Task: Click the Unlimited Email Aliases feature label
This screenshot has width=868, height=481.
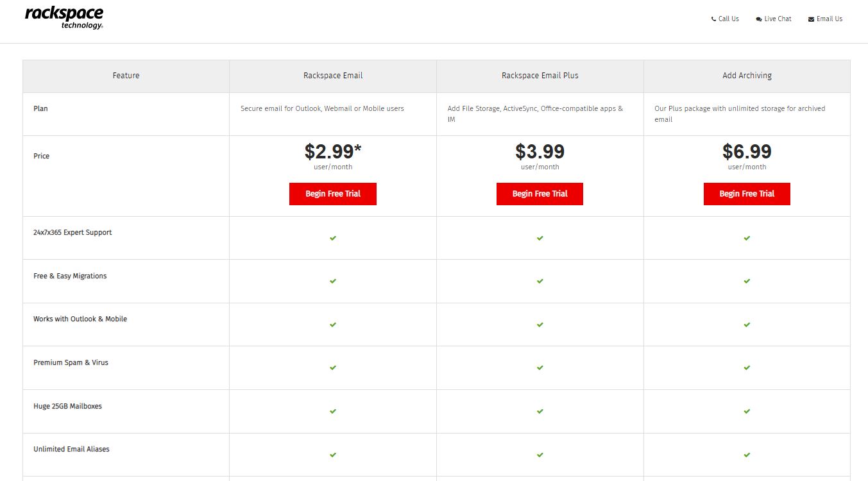Action: pyautogui.click(x=71, y=449)
